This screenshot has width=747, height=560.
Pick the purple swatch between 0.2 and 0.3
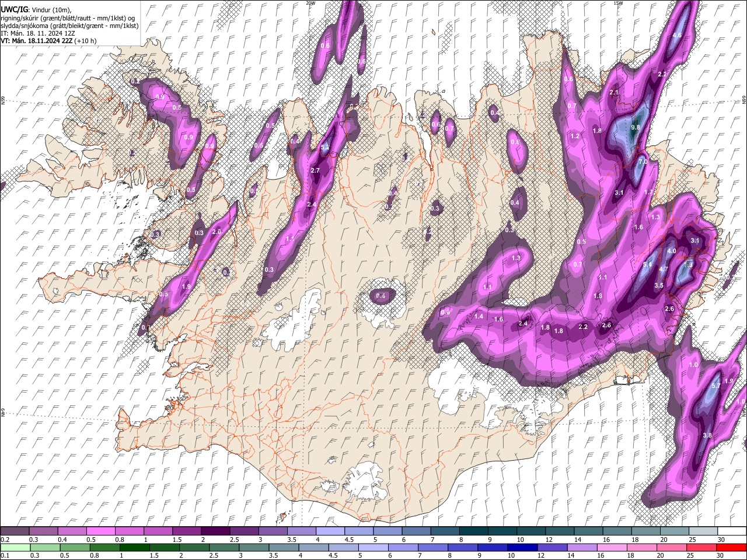(x=15, y=531)
